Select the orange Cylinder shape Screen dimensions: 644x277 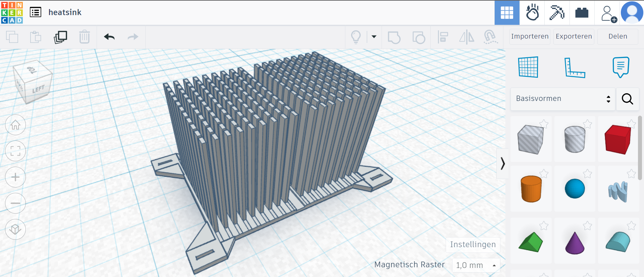531,189
